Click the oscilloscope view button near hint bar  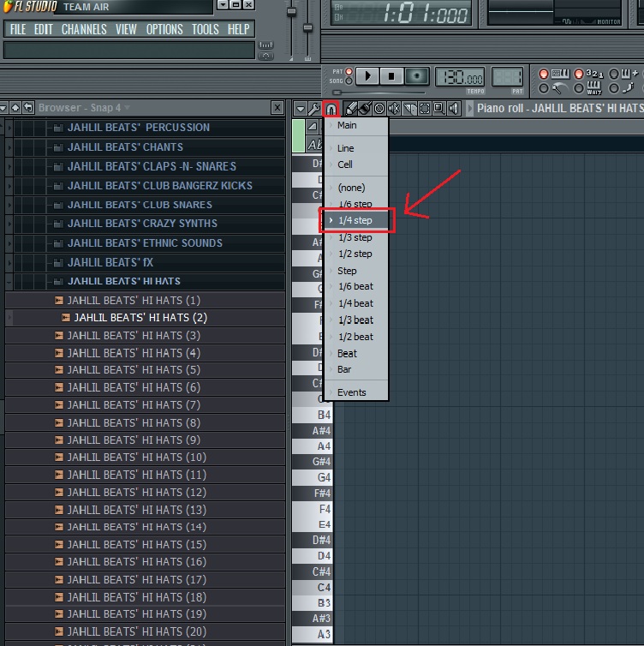point(265,45)
